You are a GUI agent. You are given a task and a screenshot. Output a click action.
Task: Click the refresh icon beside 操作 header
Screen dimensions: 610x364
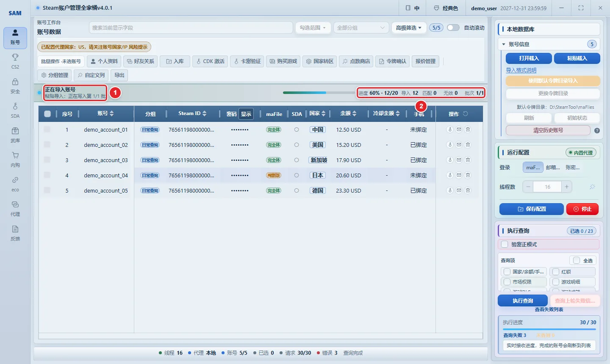coord(465,114)
